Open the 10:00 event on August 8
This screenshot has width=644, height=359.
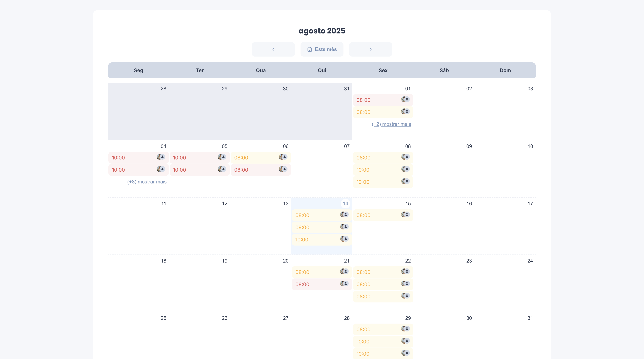click(x=375, y=170)
